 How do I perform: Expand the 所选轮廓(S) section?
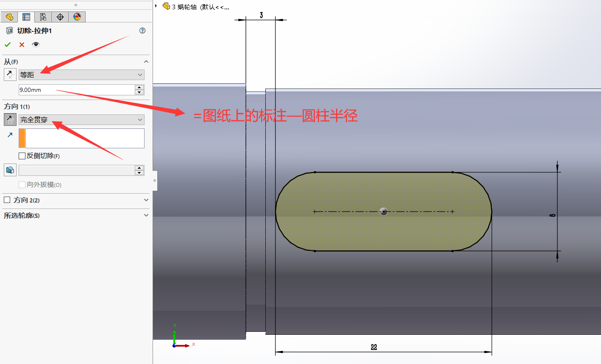(x=146, y=215)
